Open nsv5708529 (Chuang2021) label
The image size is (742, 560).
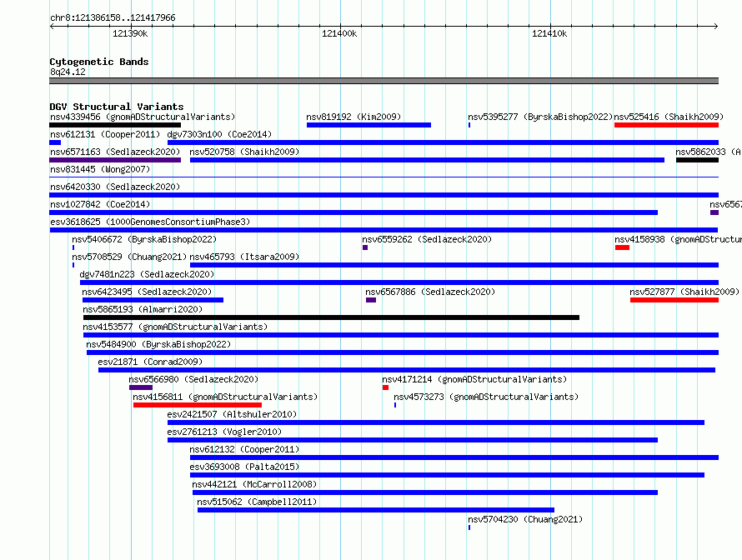click(x=129, y=257)
